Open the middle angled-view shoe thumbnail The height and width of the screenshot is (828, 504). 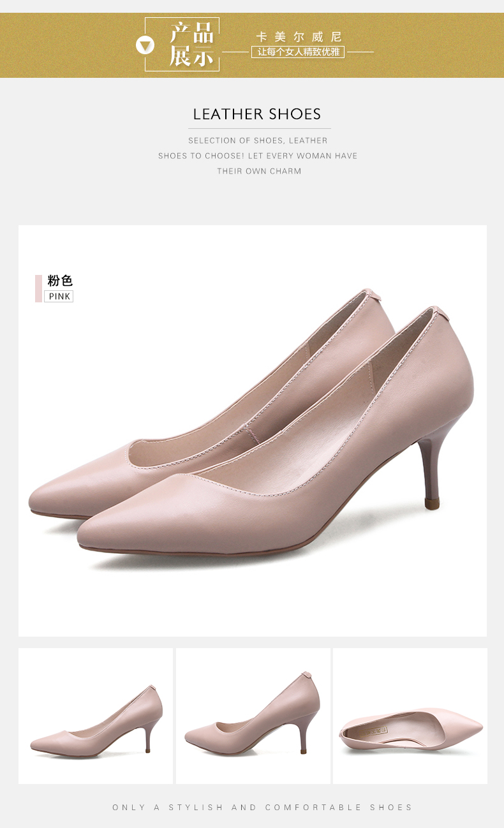click(253, 716)
